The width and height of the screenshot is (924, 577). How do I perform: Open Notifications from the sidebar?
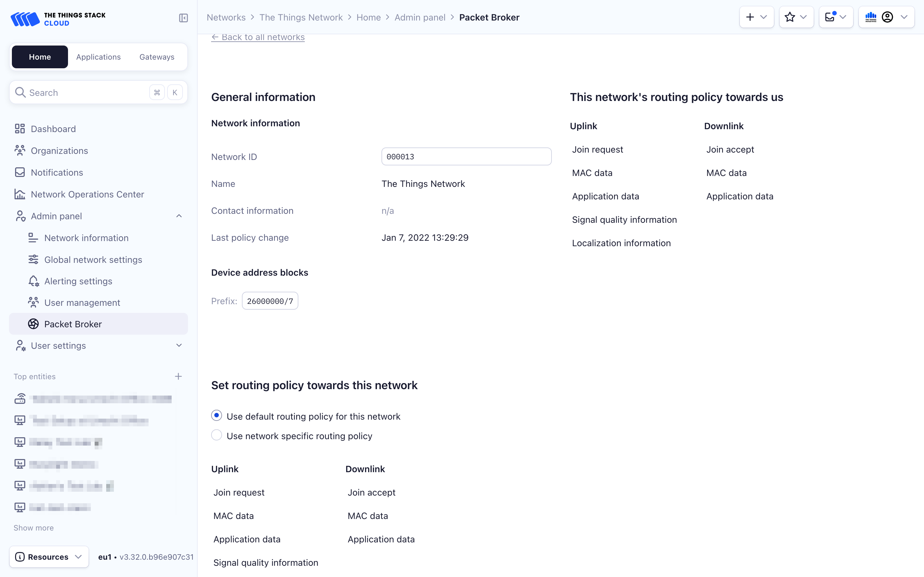coord(56,172)
